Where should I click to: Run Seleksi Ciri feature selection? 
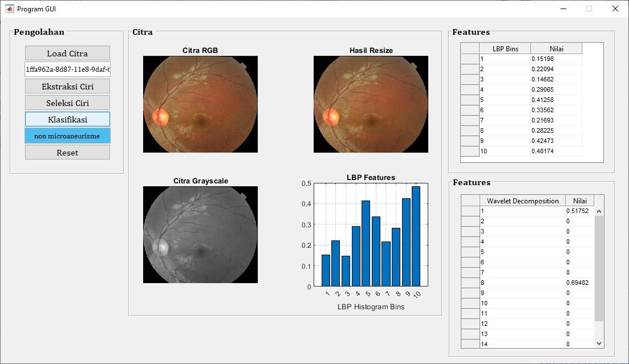(x=67, y=103)
